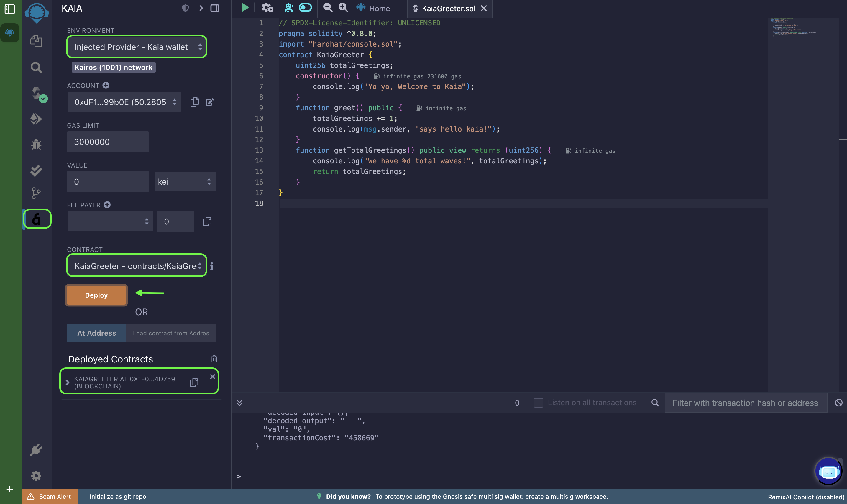This screenshot has width=847, height=504.
Task: Click the compile and run settings gears icon
Action: tap(267, 8)
